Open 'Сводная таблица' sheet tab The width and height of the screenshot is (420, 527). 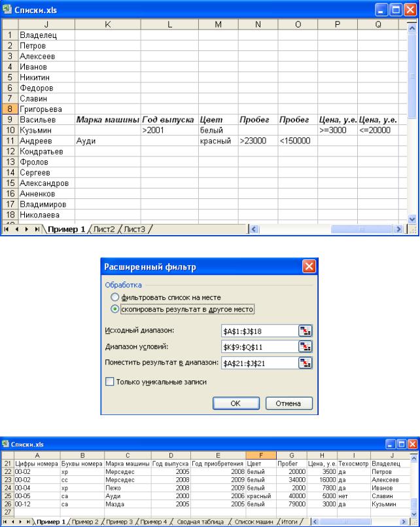200,522
